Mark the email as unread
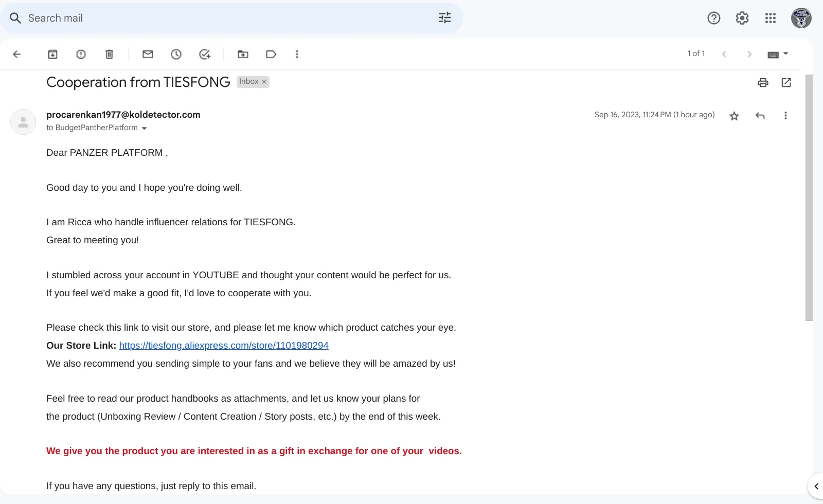The width and height of the screenshot is (823, 504). tap(148, 54)
